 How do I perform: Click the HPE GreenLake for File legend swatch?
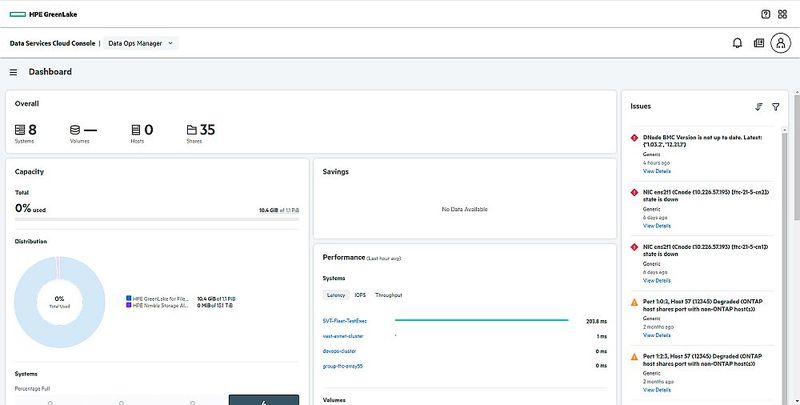pyautogui.click(x=129, y=298)
